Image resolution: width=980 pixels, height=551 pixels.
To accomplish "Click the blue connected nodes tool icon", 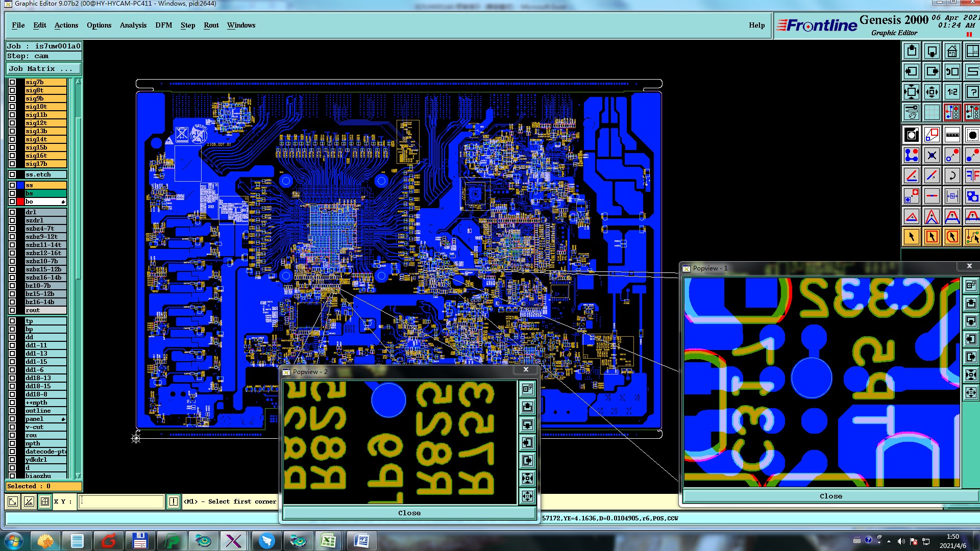I will coord(912,155).
